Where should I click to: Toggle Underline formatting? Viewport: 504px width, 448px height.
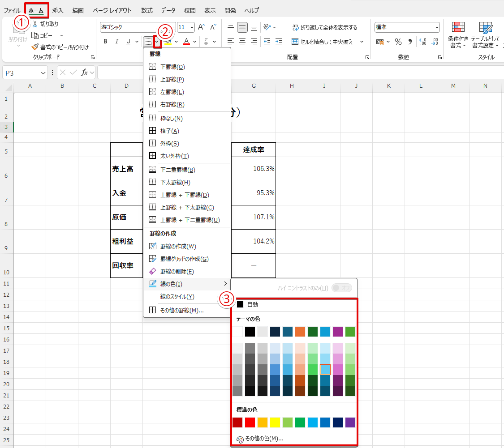[128, 42]
